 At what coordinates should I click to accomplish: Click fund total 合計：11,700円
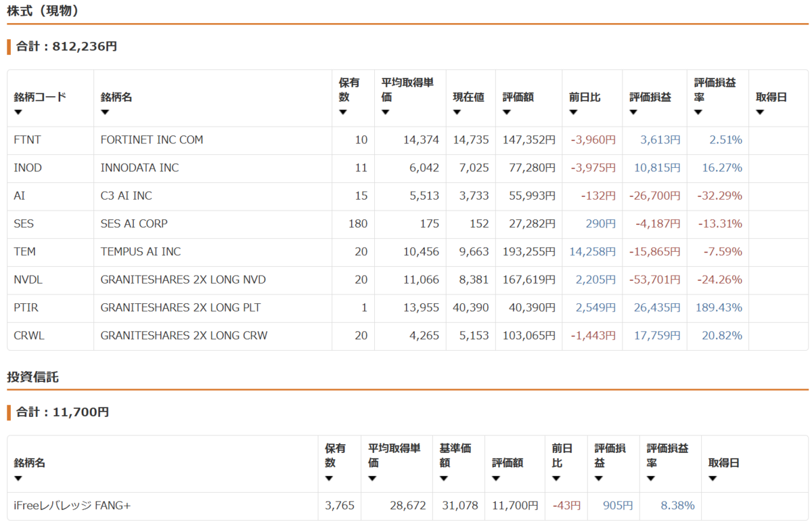coord(62,412)
